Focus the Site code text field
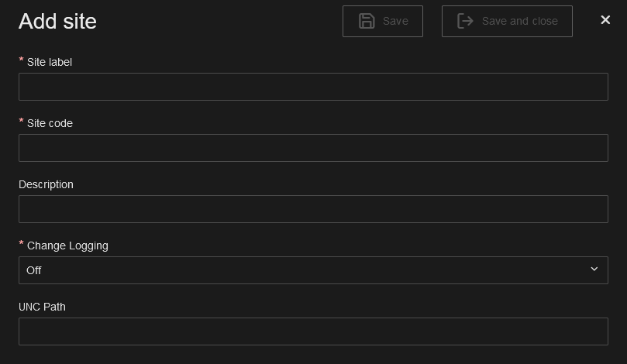 point(313,148)
